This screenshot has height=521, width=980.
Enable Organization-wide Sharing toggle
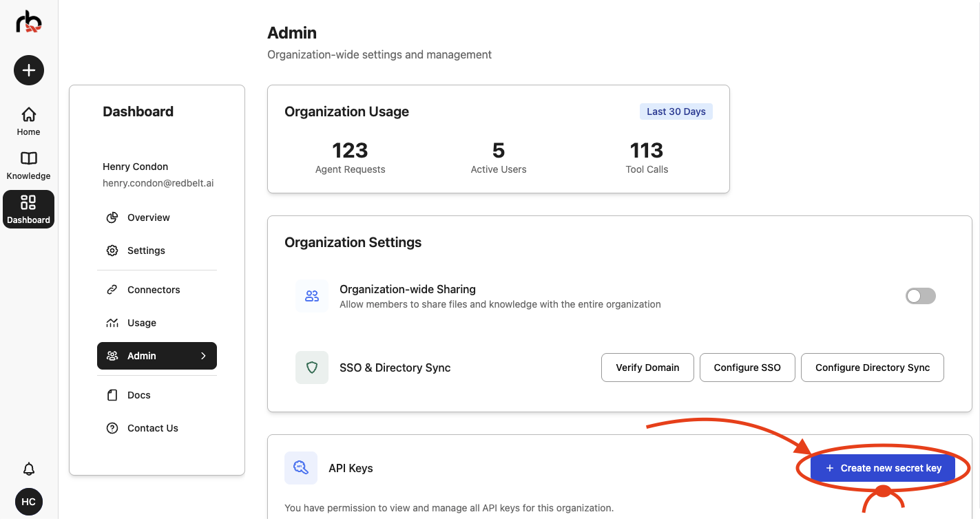click(x=920, y=296)
